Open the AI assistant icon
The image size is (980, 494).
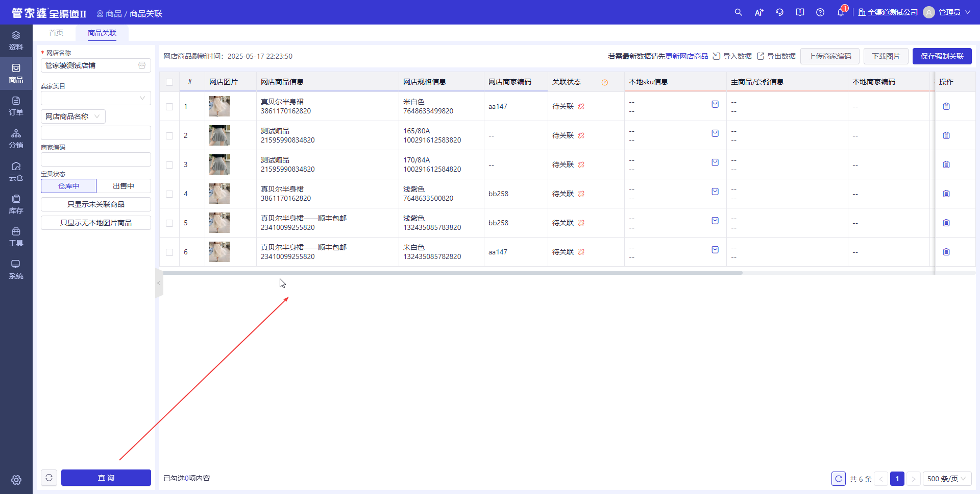759,12
